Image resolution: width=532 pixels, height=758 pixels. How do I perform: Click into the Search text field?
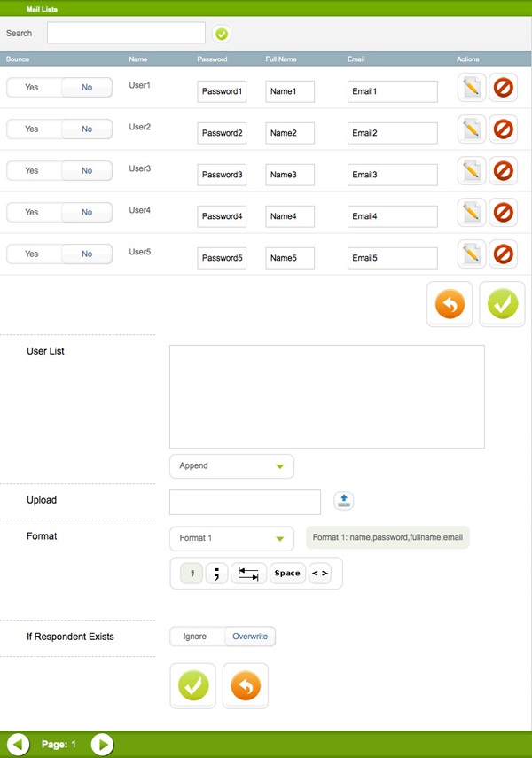point(126,34)
